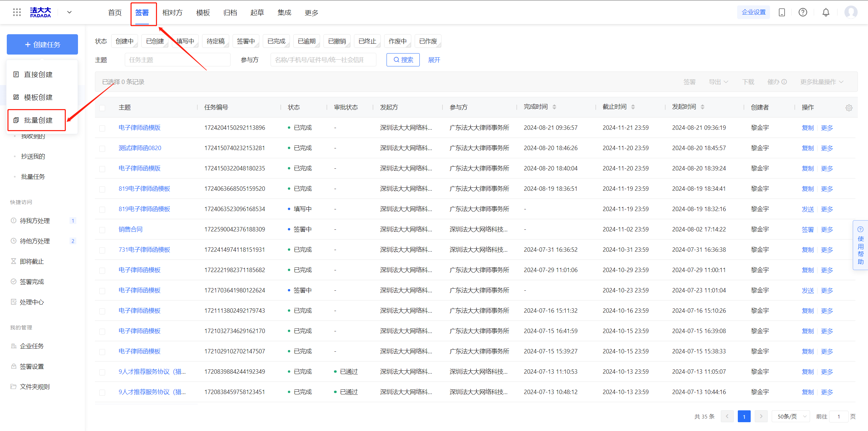Select 批量任务 in sidebar
This screenshot has height=431, width=868.
coord(33,177)
